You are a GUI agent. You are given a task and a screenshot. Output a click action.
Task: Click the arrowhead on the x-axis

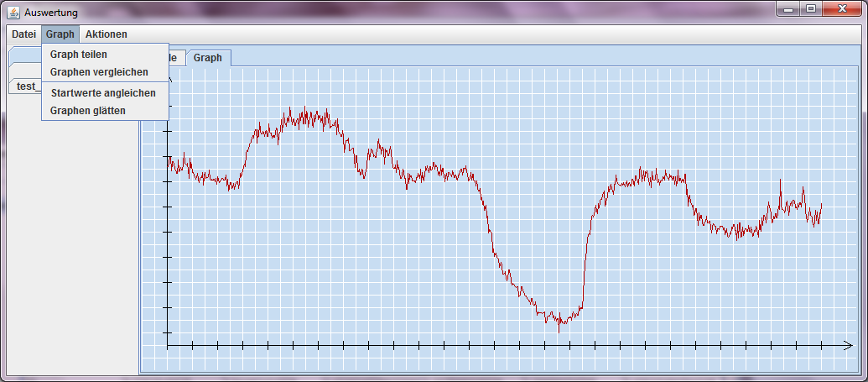coord(848,345)
